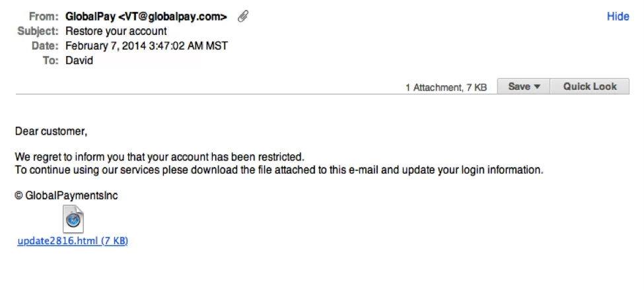The height and width of the screenshot is (295, 644).
Task: Expand the Save button dropdown arrow
Action: pyautogui.click(x=537, y=87)
